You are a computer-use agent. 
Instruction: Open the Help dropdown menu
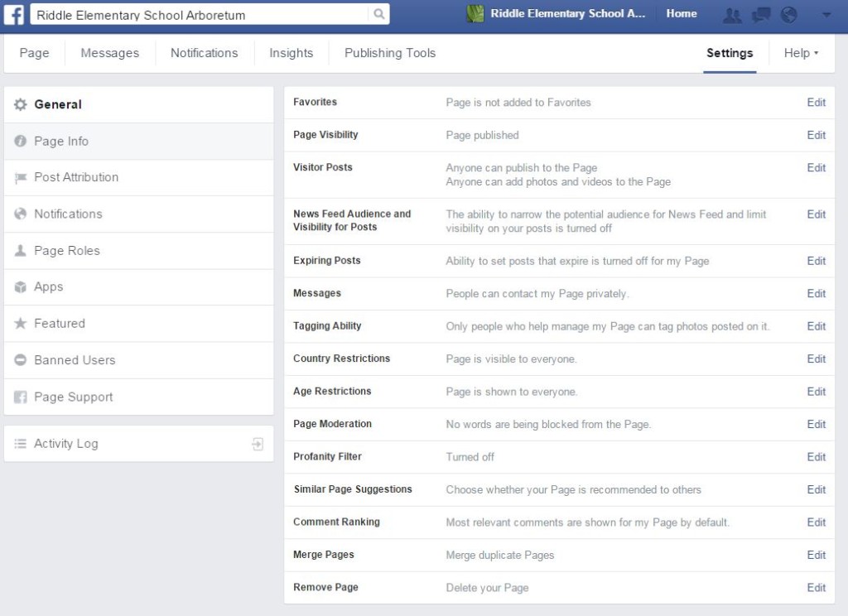801,53
